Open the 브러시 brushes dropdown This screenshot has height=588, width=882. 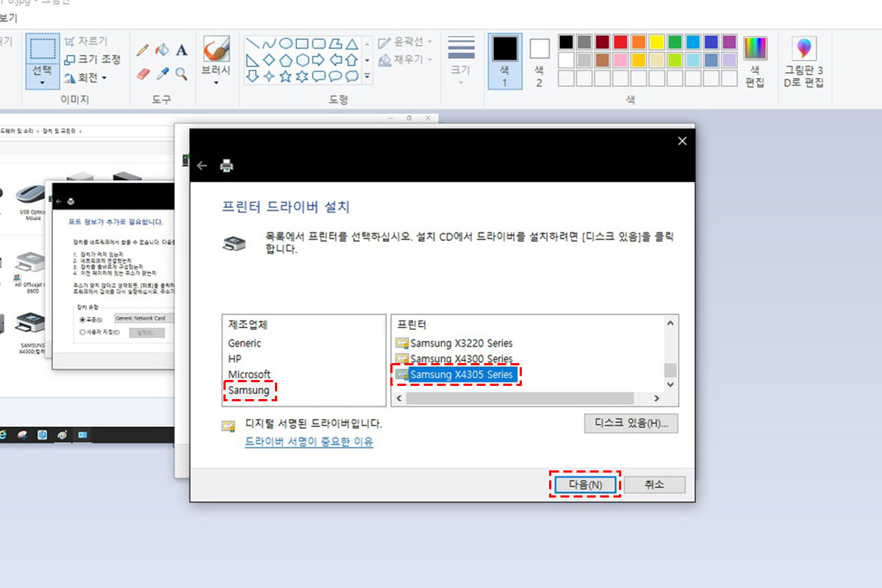pos(216,82)
